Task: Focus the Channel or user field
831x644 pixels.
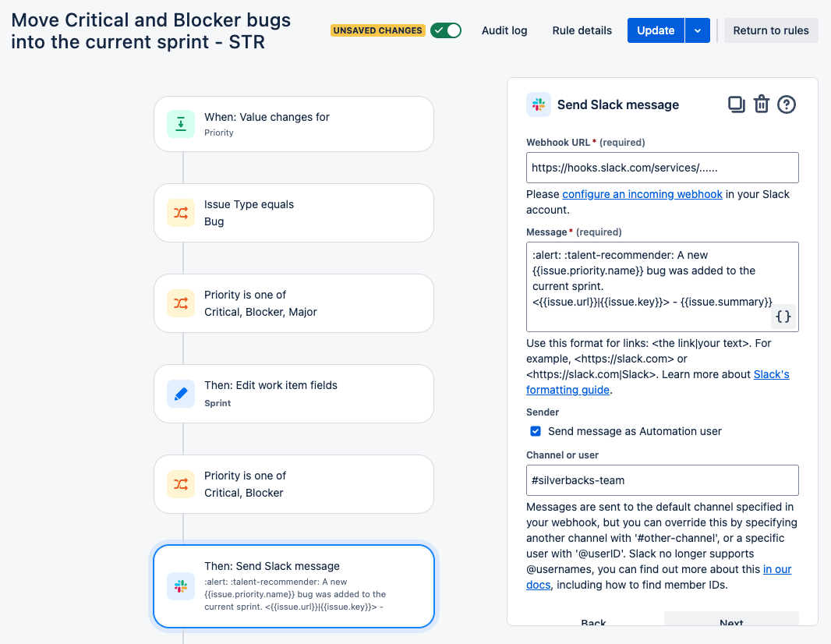Action: click(662, 480)
